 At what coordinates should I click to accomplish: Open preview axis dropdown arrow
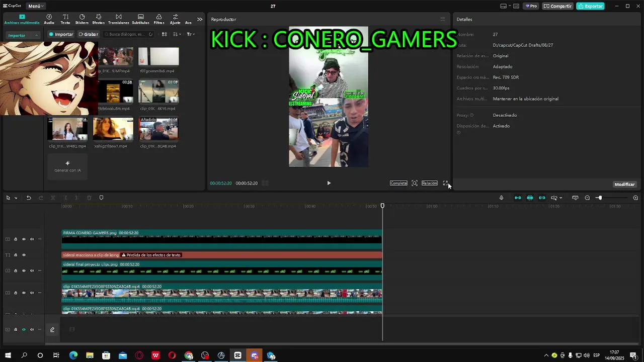coord(560,198)
